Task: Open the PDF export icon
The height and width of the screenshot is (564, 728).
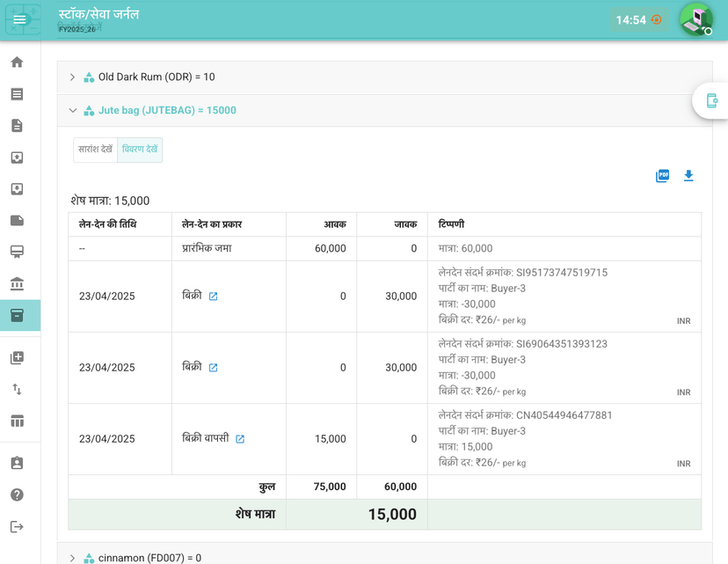Action: (661, 175)
